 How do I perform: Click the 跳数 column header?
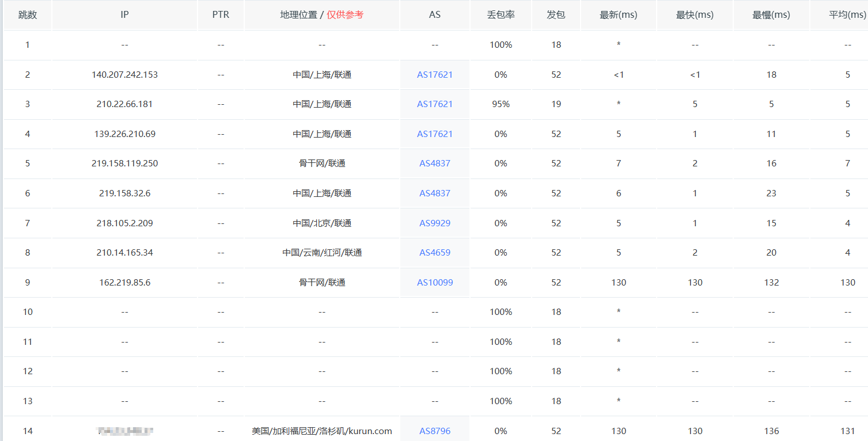[x=28, y=15]
